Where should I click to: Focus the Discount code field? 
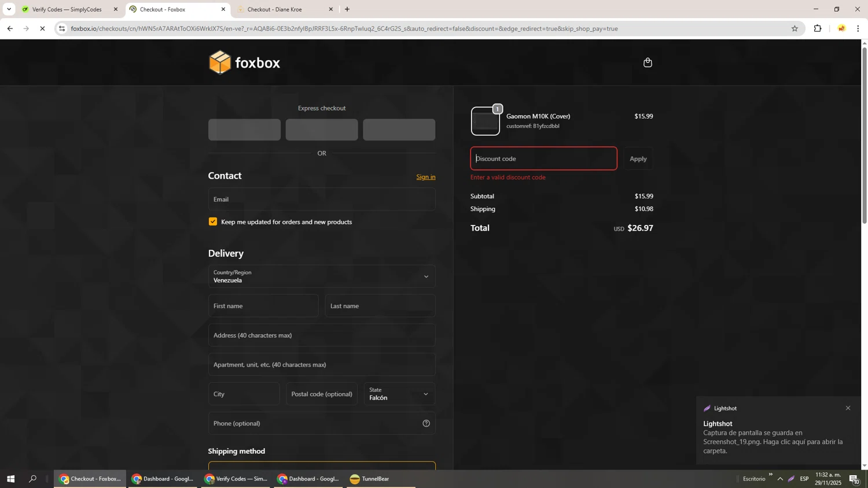pyautogui.click(x=543, y=158)
